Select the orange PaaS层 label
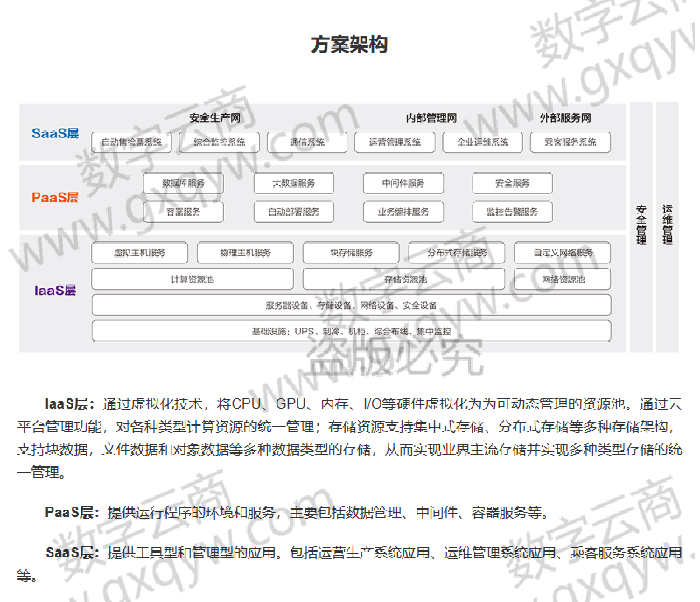The image size is (700, 602). pos(55,197)
